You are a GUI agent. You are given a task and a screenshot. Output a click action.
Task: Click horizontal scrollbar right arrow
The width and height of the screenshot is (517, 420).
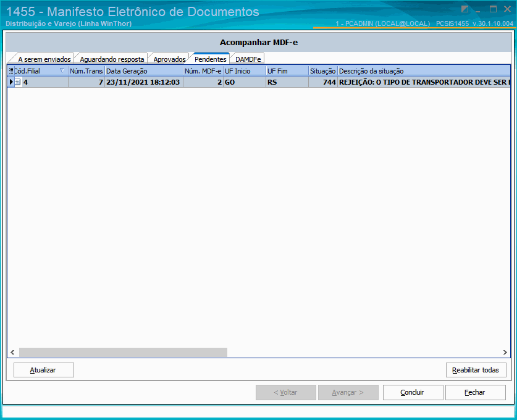pos(505,352)
